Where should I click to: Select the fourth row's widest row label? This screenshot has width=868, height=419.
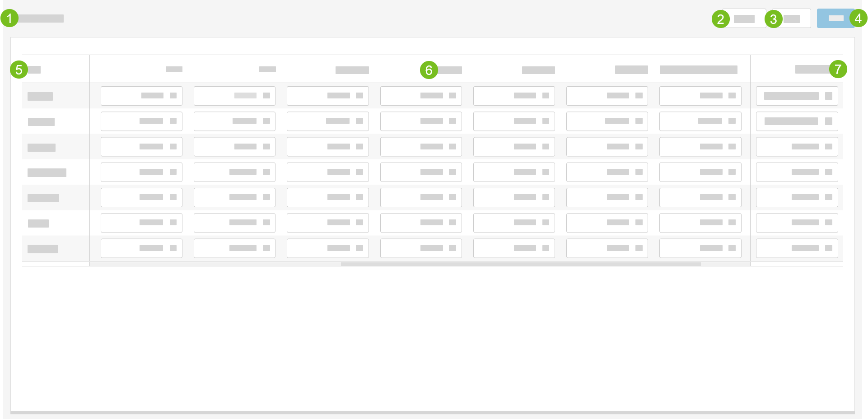(x=47, y=172)
